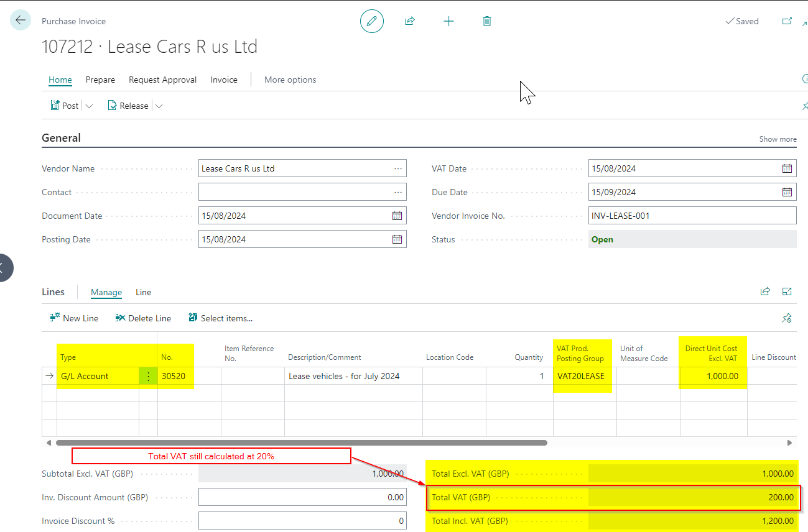Click the back arrow to leave the invoice

(x=21, y=20)
